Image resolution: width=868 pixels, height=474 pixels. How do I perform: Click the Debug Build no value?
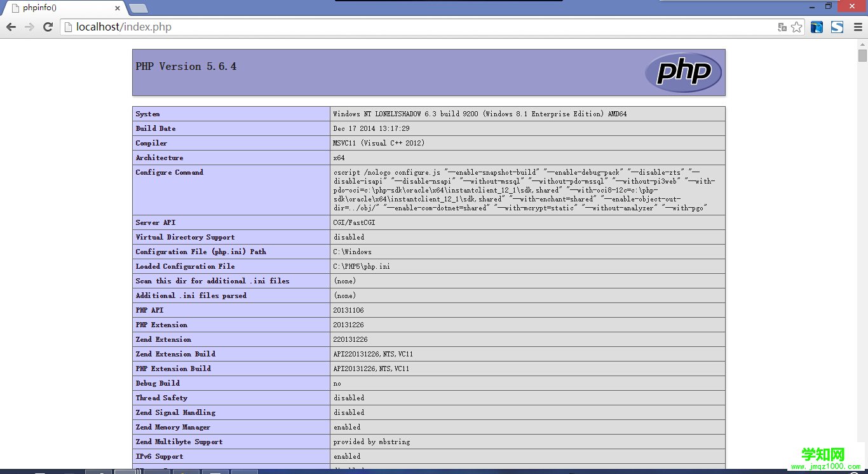coord(337,383)
